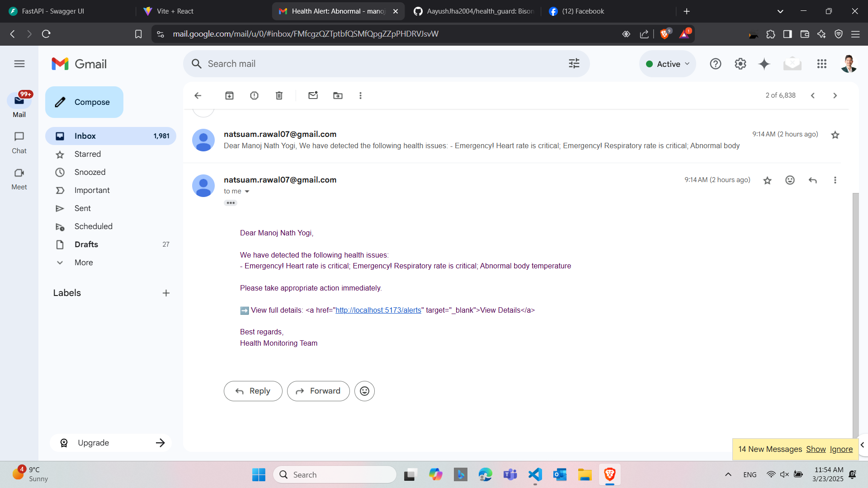The width and height of the screenshot is (868, 488).
Task: Open Gmail settings gear
Action: (x=740, y=64)
